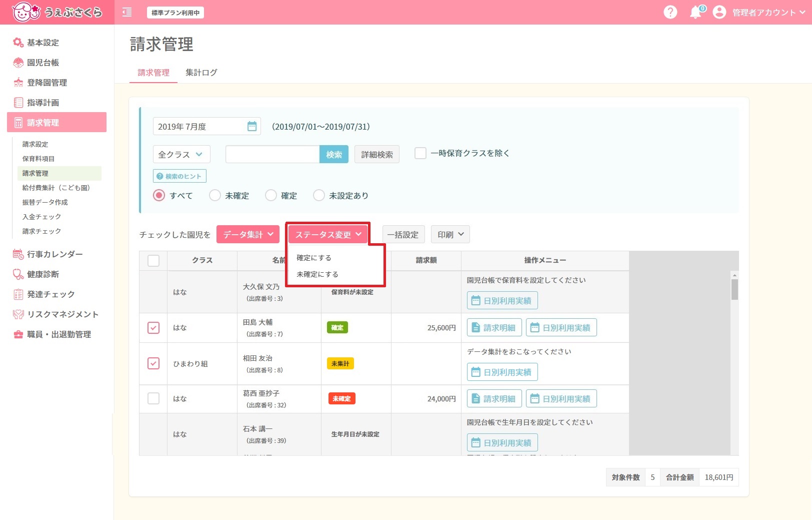812x520 pixels.
Task: Select the すべて radio button
Action: (x=159, y=195)
